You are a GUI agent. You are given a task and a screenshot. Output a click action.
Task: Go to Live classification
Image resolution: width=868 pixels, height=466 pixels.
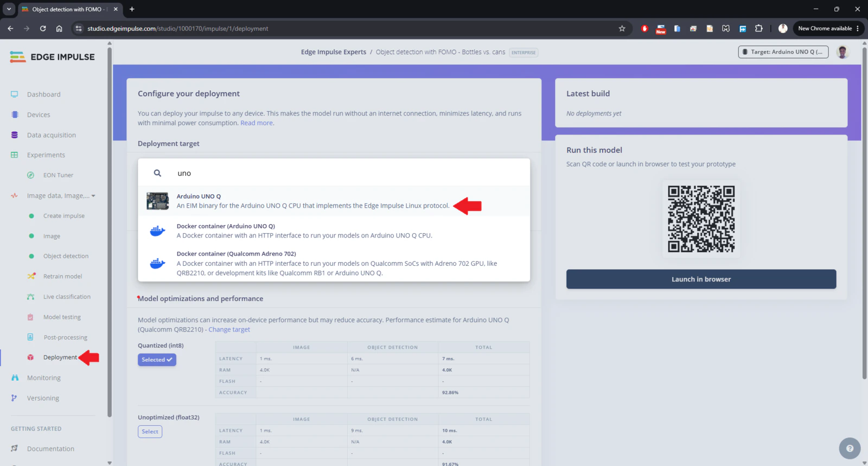67,297
